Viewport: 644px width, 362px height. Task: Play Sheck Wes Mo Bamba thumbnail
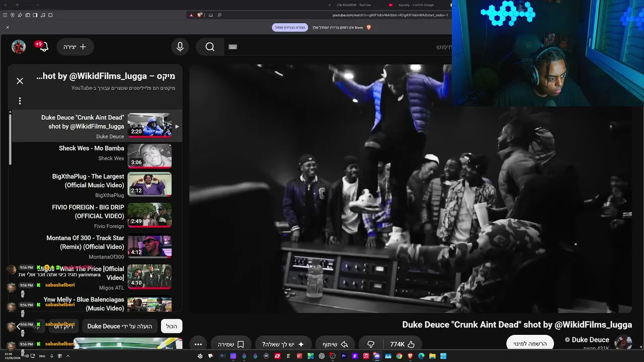coord(149,156)
